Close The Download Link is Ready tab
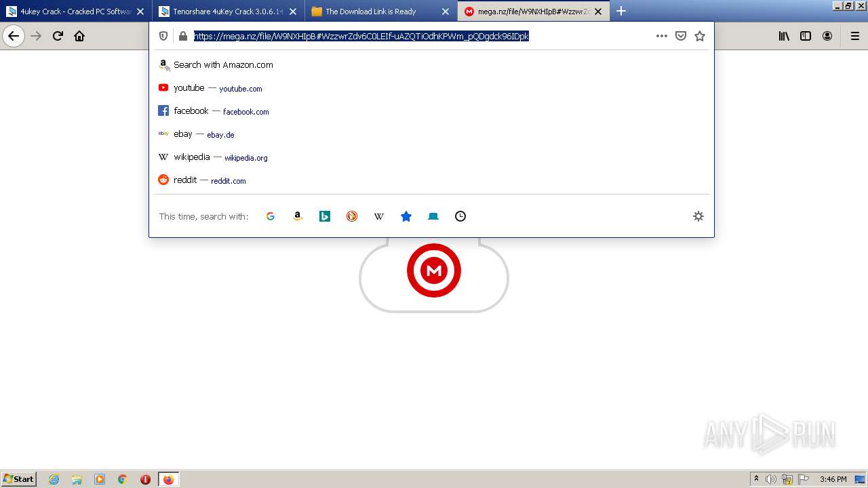The width and height of the screenshot is (868, 488). 446,12
